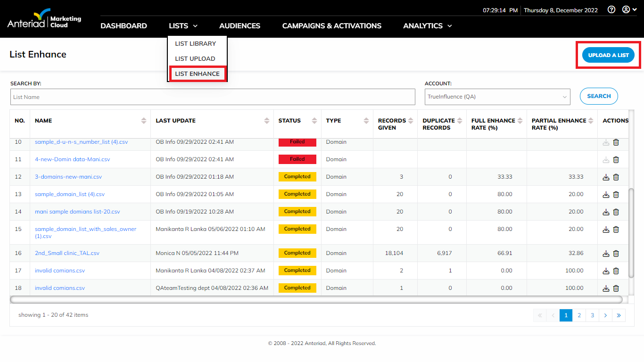Delete the 3-domains-new-mani.csv list
The height and width of the screenshot is (362, 644).
tap(616, 177)
